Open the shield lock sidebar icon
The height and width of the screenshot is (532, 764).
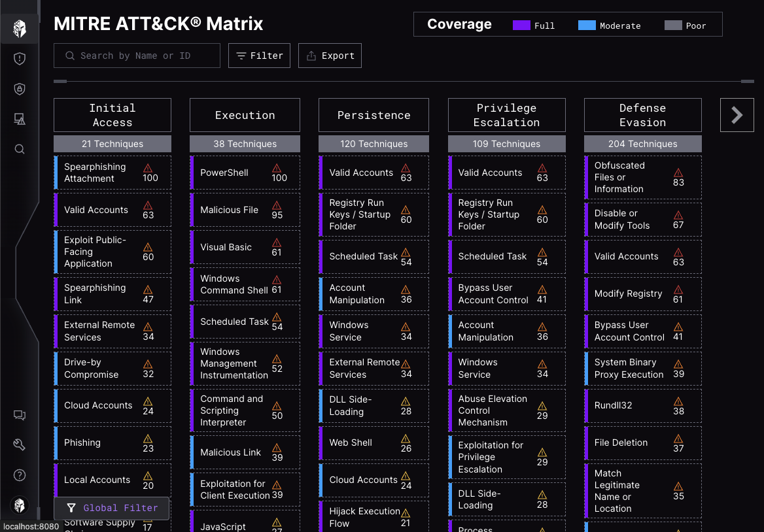click(x=20, y=89)
